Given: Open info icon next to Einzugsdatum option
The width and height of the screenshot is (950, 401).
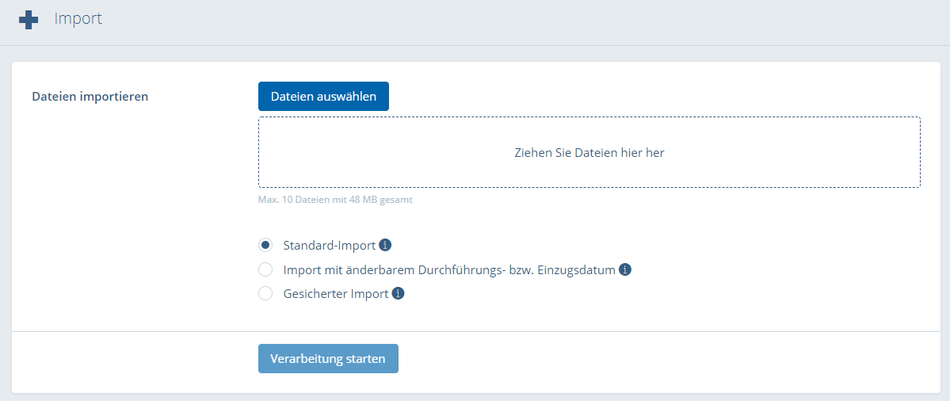Looking at the screenshot, I should click(625, 270).
